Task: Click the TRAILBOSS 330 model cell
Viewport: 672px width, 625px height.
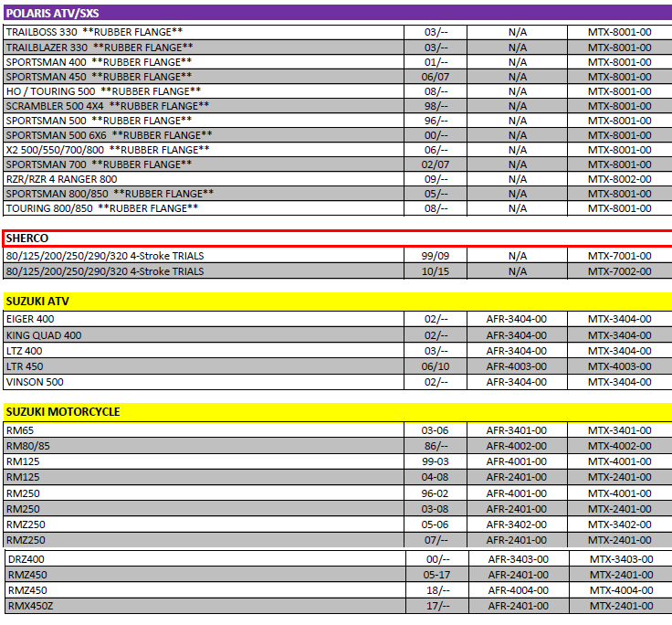Action: (x=204, y=32)
